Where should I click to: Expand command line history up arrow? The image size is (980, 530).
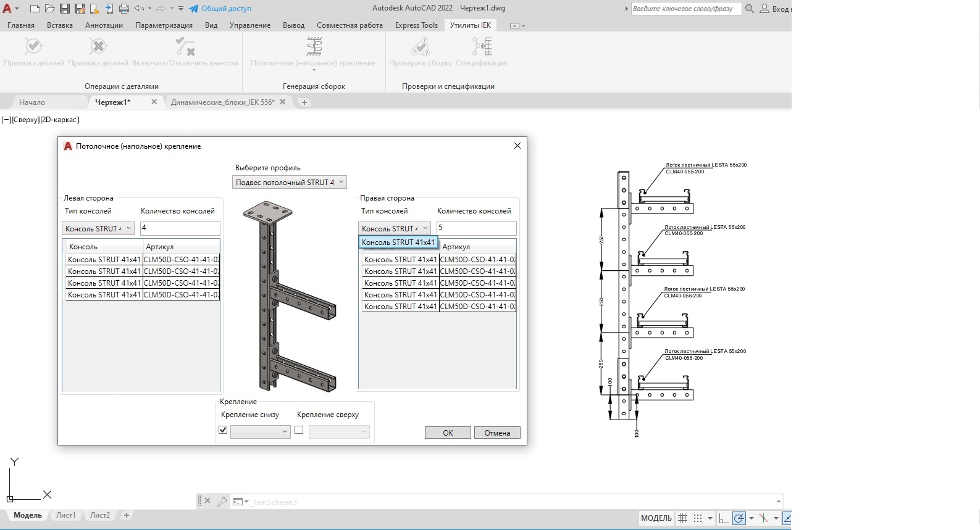point(778,501)
